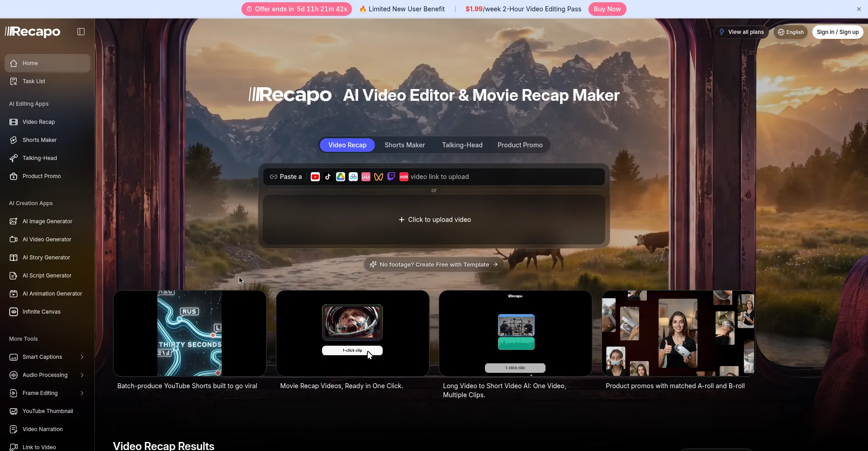The image size is (868, 451).
Task: Click the View all plans button
Action: click(x=741, y=32)
